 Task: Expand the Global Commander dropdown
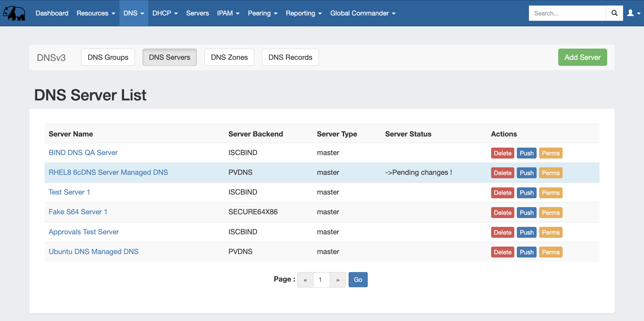coord(363,13)
